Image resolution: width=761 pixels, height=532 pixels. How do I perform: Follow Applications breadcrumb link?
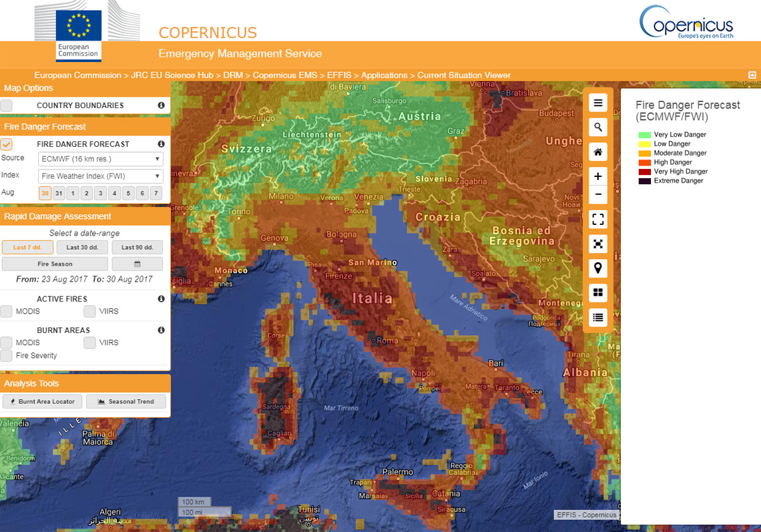click(x=385, y=75)
